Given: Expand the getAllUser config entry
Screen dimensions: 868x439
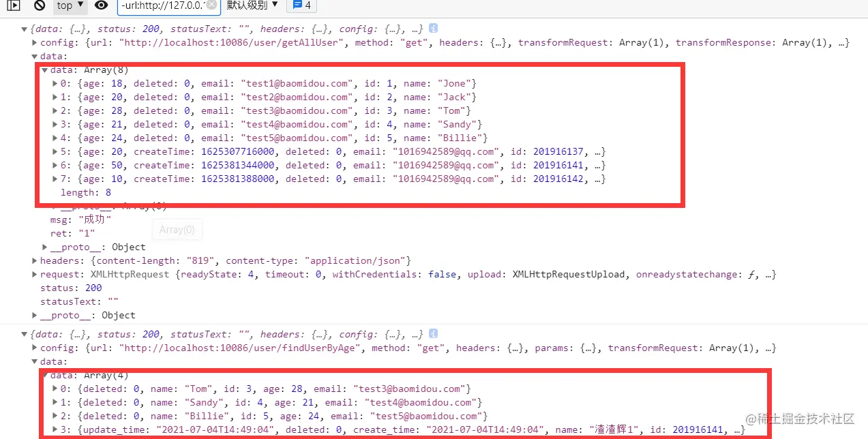Looking at the screenshot, I should [35, 42].
